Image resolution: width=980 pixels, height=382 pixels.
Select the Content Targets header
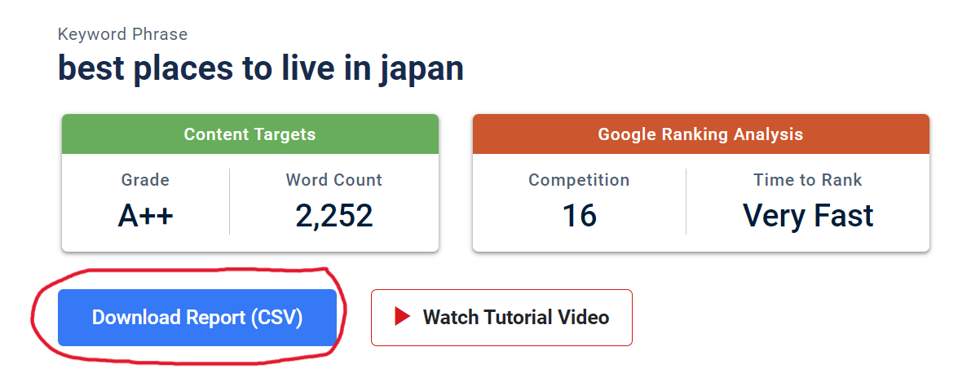point(249,134)
